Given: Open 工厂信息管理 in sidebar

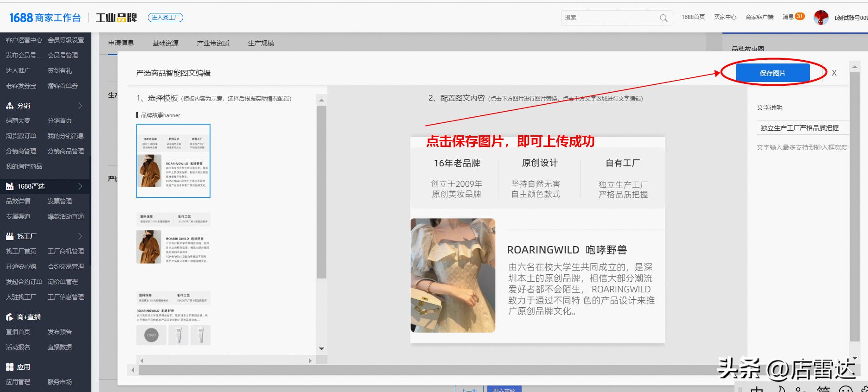Looking at the screenshot, I should [x=66, y=297].
